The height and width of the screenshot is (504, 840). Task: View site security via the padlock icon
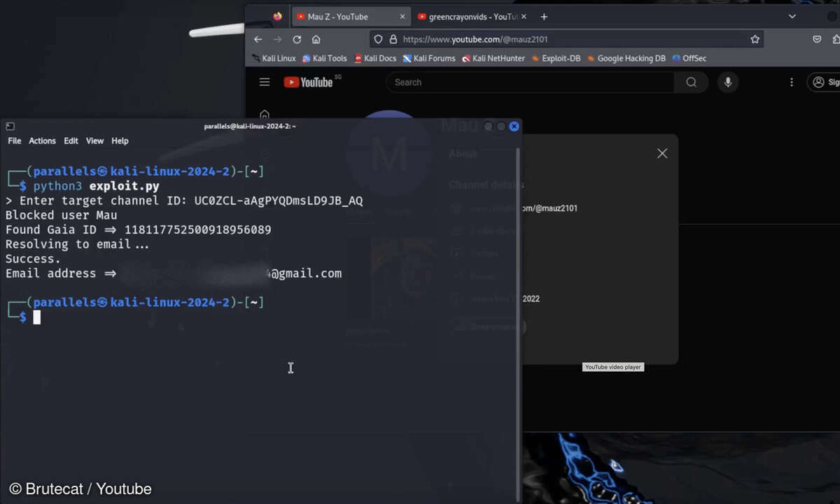pyautogui.click(x=393, y=39)
